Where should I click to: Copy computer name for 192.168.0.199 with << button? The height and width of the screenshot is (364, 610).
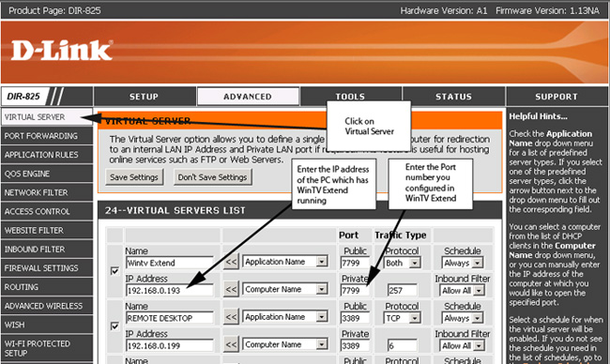tap(231, 344)
